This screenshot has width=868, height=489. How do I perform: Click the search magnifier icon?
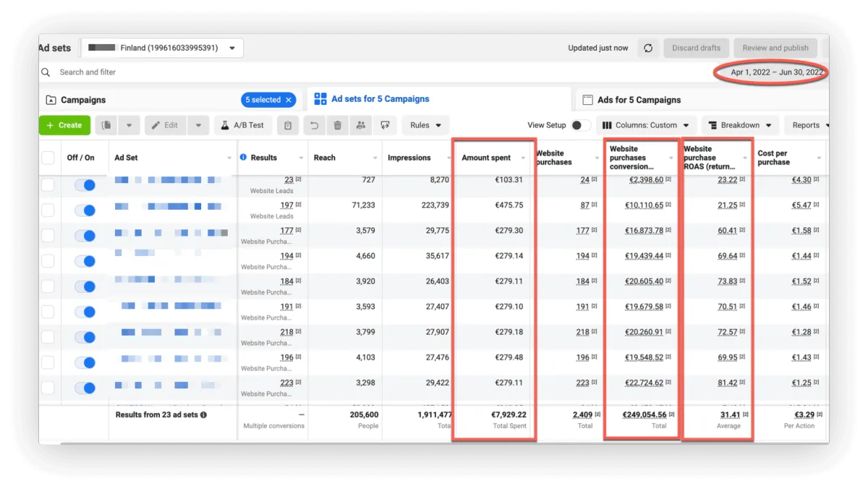(x=46, y=72)
